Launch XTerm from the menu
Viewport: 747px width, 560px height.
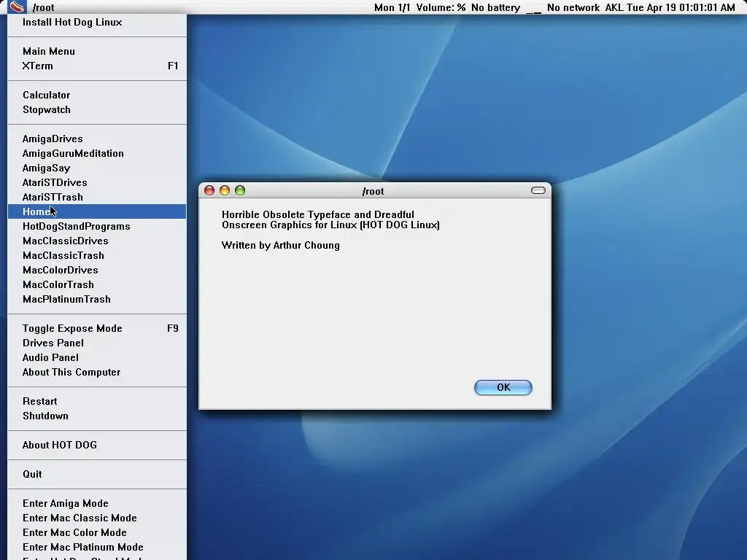97,66
